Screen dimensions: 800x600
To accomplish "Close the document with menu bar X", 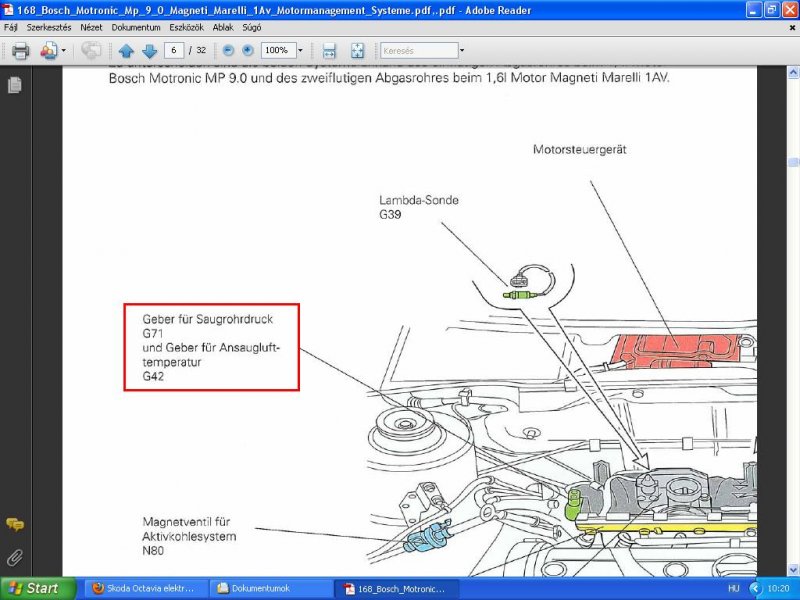I will (792, 28).
